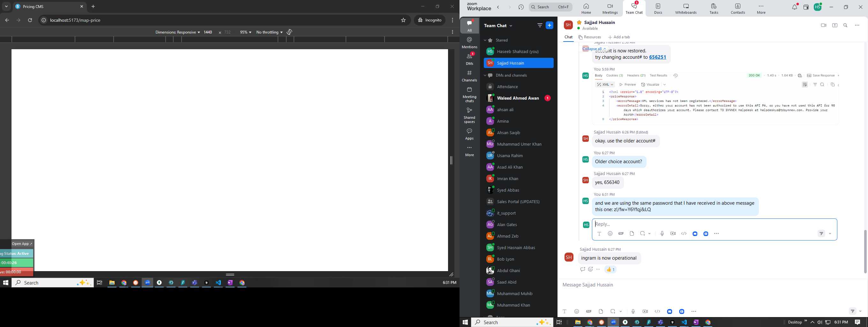Click the rotate device icon in Chrome

[x=289, y=32]
